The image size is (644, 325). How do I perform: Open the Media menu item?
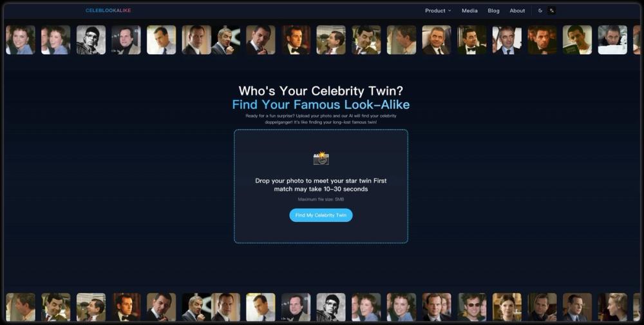point(469,11)
